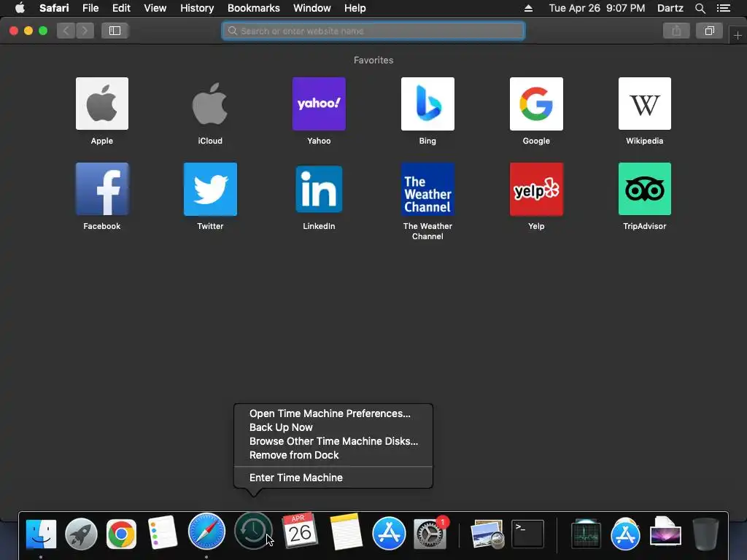This screenshot has width=747, height=560.
Task: Click the Safari back arrow button
Action: (66, 31)
